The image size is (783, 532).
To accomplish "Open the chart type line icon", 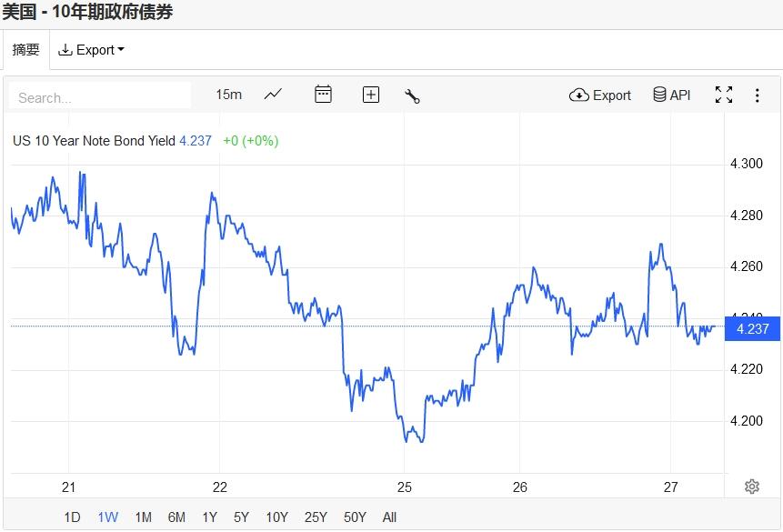I will [273, 95].
